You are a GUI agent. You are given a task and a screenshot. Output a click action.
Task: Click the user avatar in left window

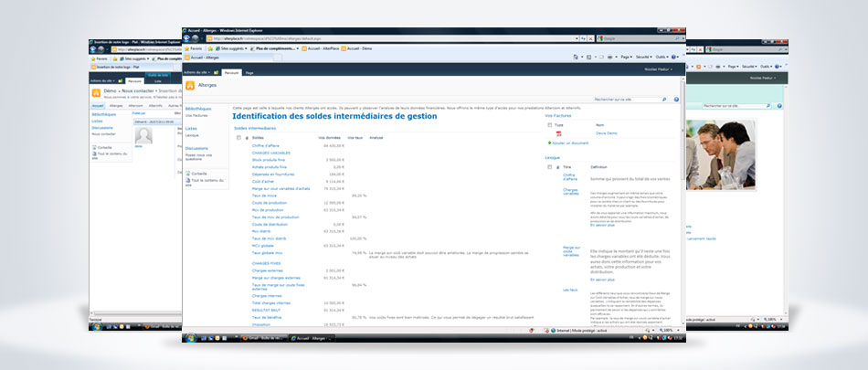(x=143, y=135)
